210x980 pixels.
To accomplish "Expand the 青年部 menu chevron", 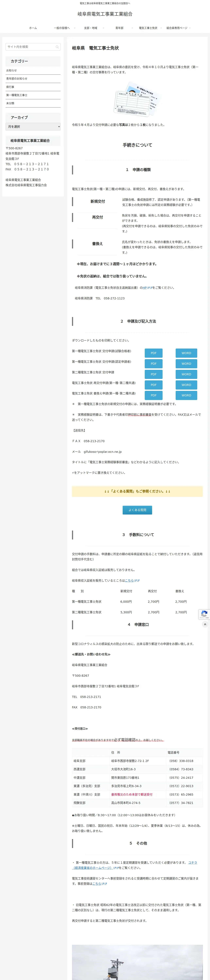I will [132, 28].
